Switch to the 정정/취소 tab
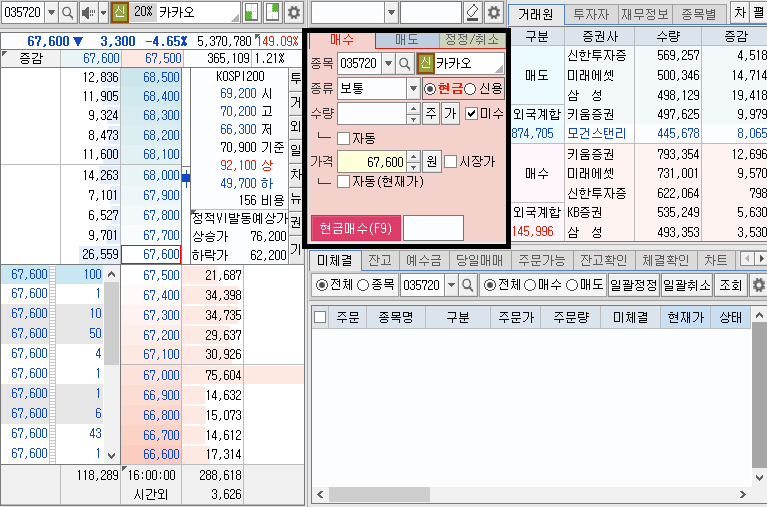This screenshot has width=767, height=507. 472,40
